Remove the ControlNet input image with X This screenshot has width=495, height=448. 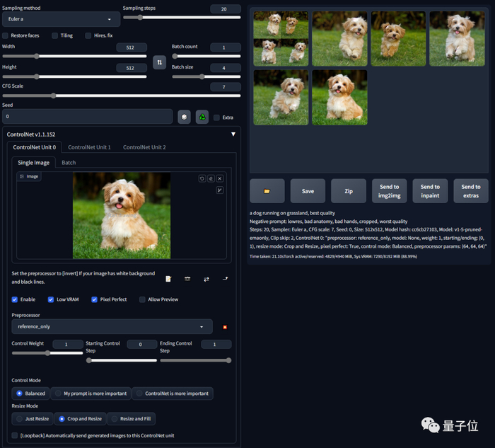coord(220,178)
